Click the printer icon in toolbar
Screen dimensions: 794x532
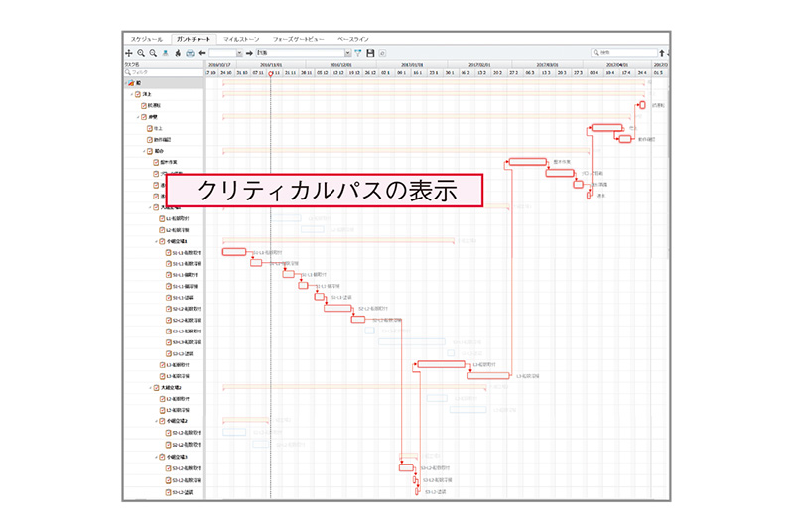pyautogui.click(x=189, y=52)
